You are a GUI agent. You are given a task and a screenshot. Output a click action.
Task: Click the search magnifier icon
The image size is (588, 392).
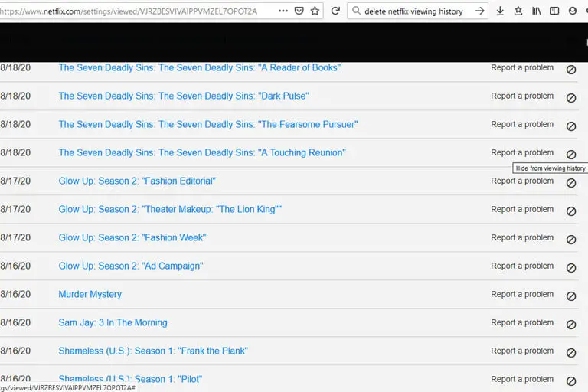click(x=357, y=11)
